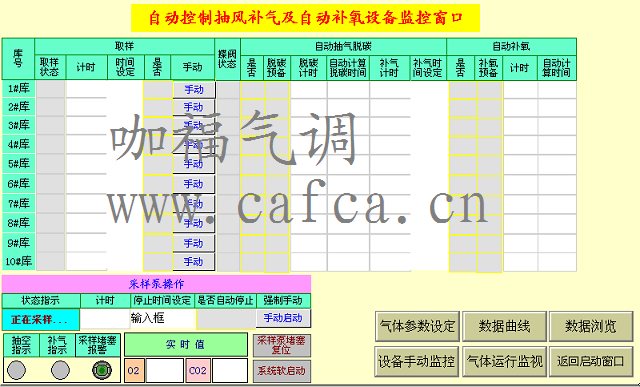Click the 停止时间设定 输入框 field
The image size is (640, 387).
(x=162, y=318)
